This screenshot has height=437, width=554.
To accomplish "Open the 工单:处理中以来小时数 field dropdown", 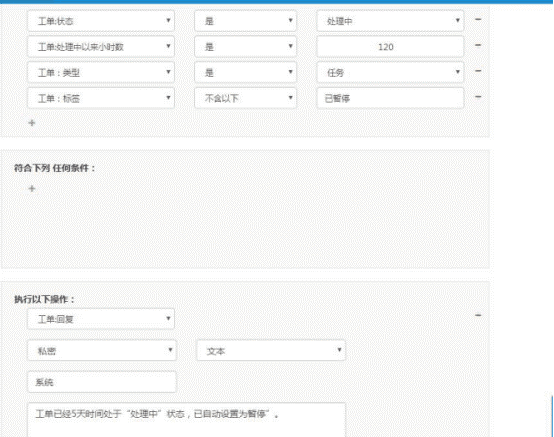I will click(x=101, y=47).
